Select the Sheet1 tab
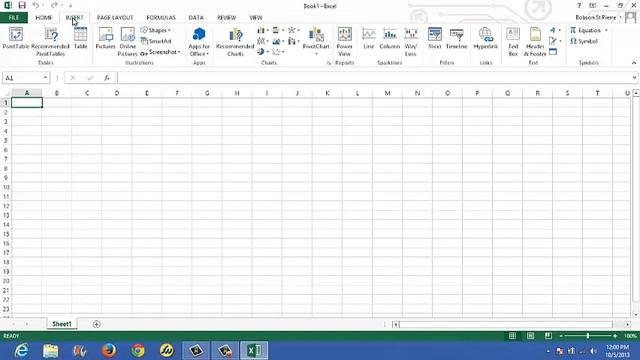This screenshot has width=640, height=360. [62, 324]
